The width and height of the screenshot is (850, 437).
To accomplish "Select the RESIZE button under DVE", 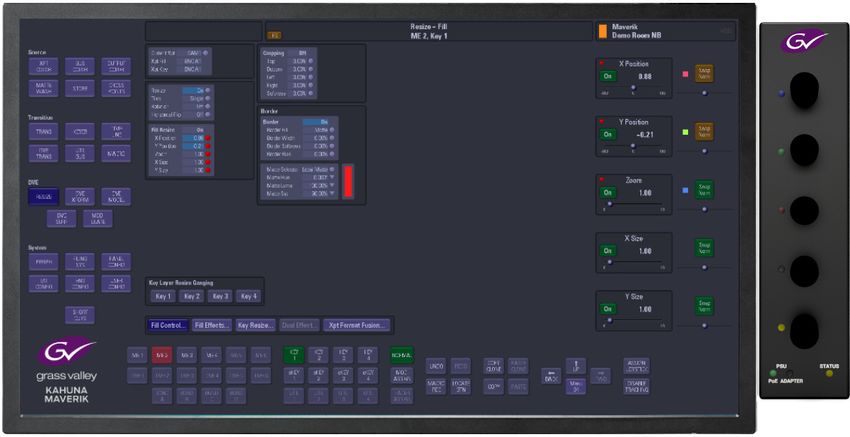I will click(44, 197).
